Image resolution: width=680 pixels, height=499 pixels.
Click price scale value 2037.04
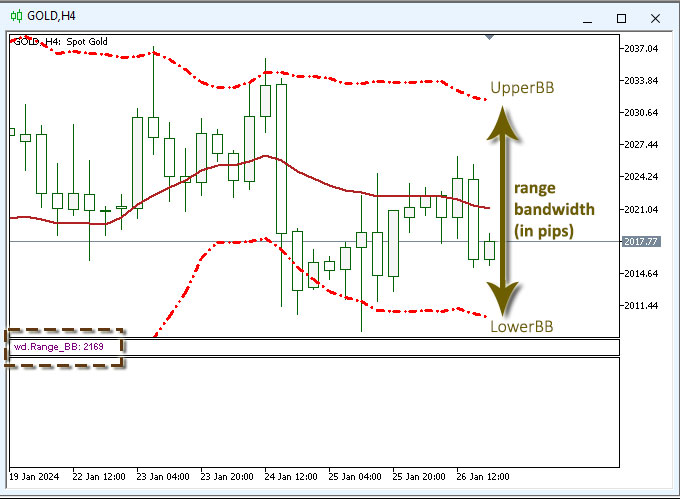641,49
